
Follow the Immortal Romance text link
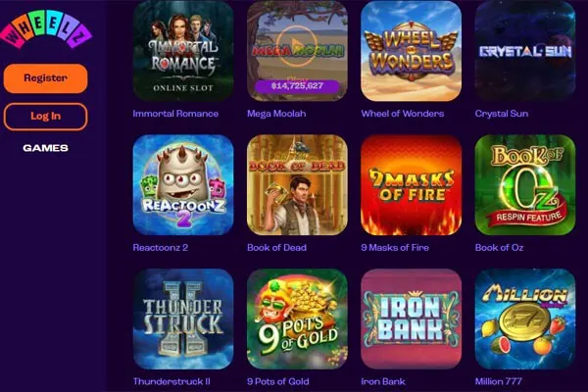[175, 114]
